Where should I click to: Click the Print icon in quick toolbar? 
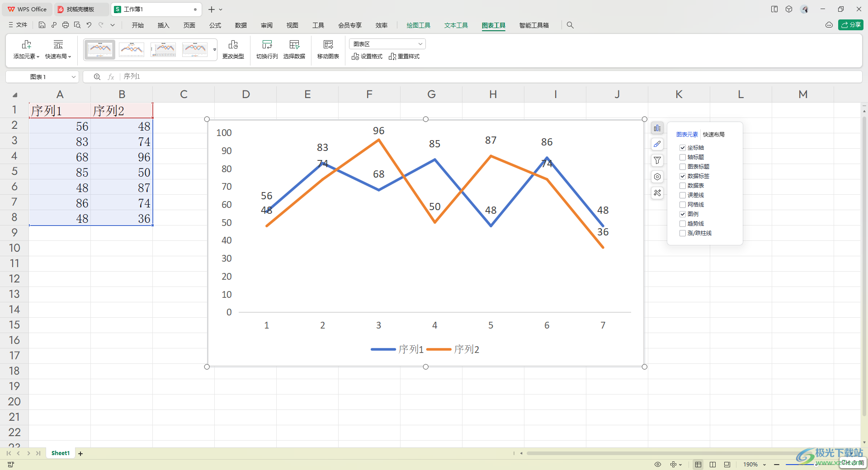coord(66,25)
